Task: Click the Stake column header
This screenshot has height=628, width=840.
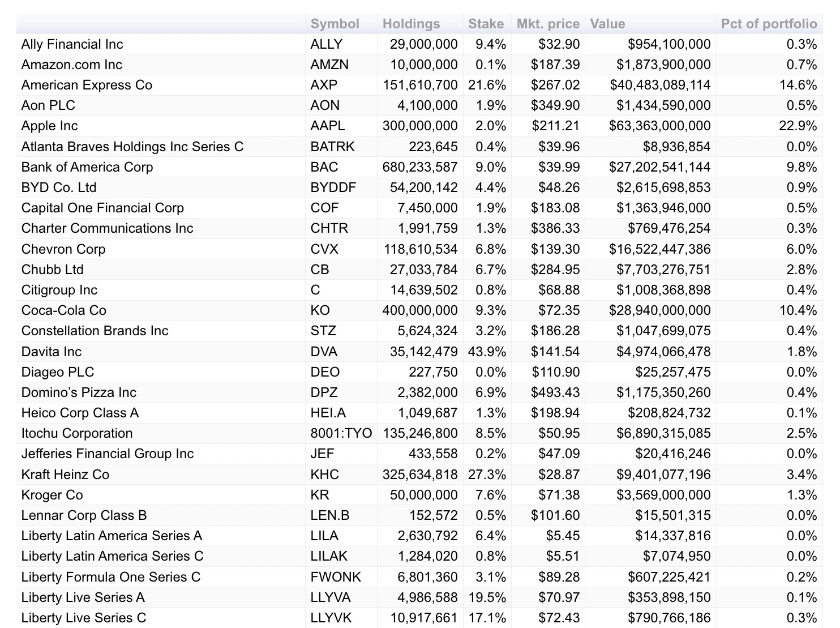Action: (486, 24)
